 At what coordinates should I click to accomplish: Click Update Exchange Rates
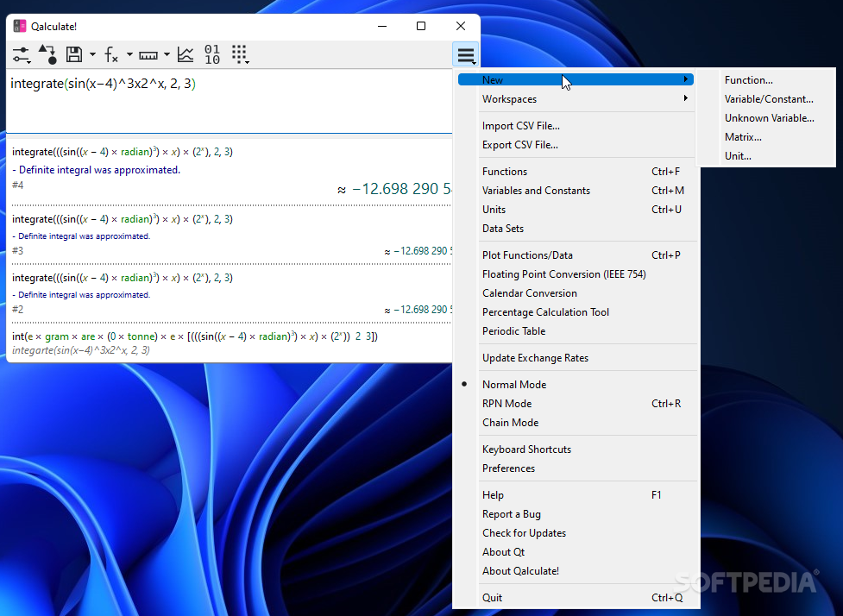(576, 358)
